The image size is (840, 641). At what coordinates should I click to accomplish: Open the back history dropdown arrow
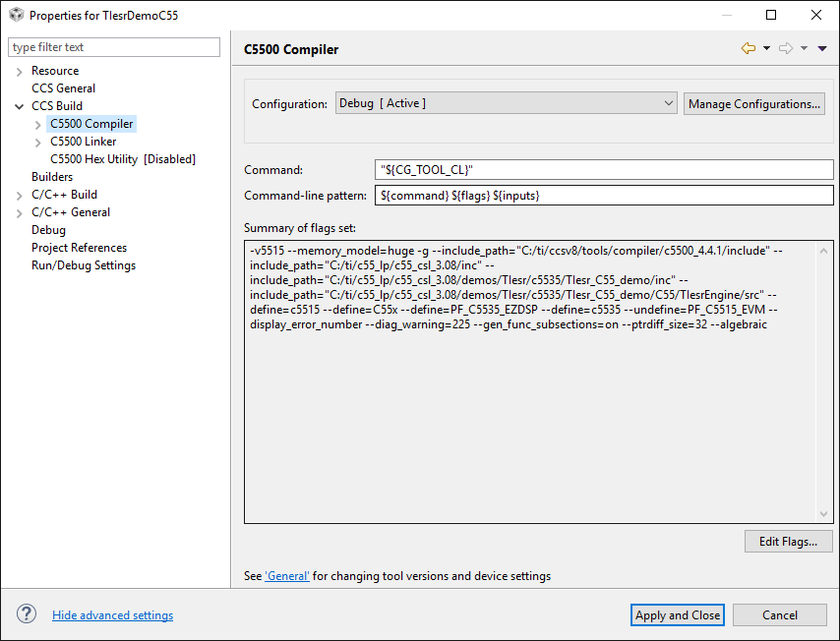766,48
